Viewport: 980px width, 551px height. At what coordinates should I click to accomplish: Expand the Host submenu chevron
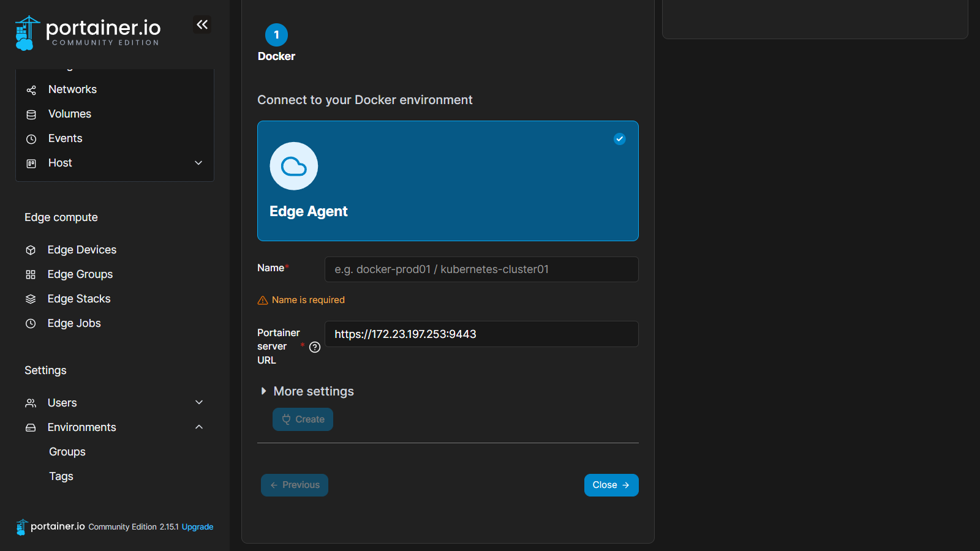(198, 163)
